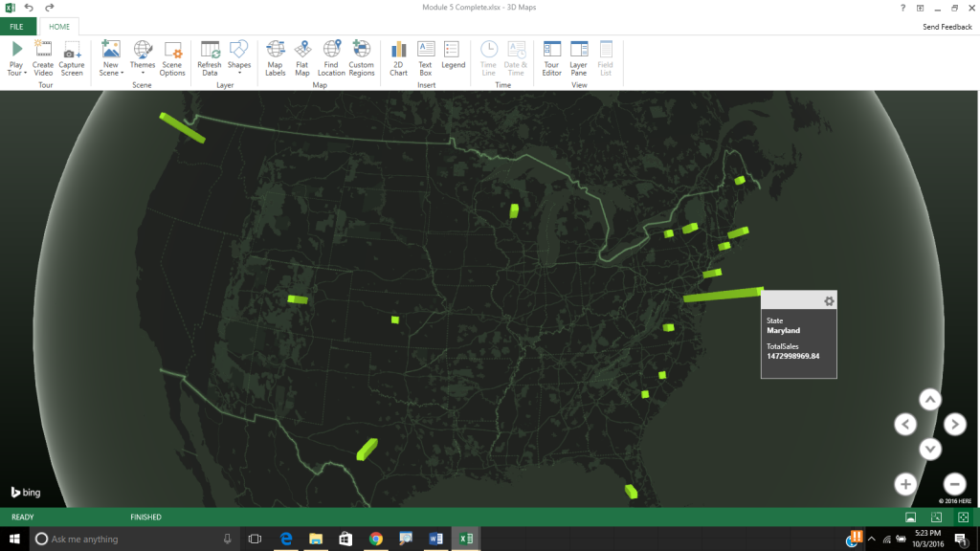Insert a Text Box
Image resolution: width=980 pixels, height=551 pixels.
pyautogui.click(x=426, y=58)
